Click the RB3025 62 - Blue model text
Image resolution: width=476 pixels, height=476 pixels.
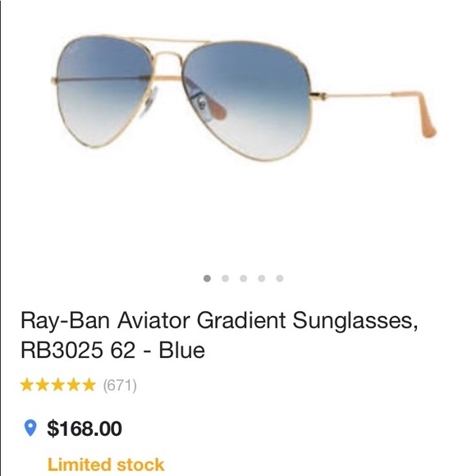click(x=112, y=350)
